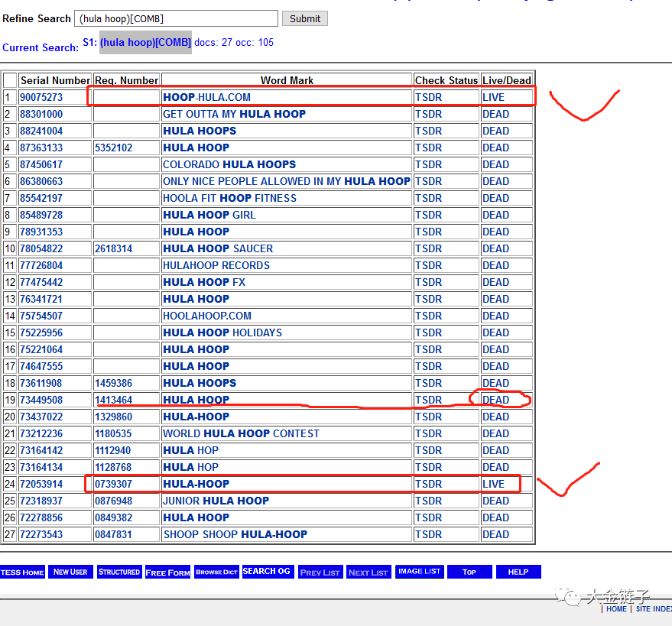This screenshot has width=672, height=626.
Task: Open serial number 87363133
Action: 41,148
